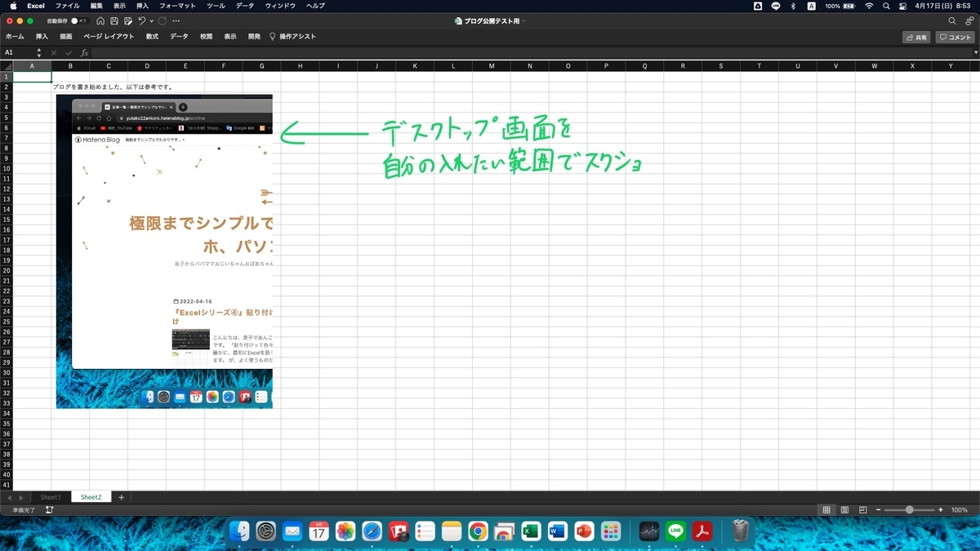The width and height of the screenshot is (980, 551).
Task: Click the Undo icon in the quick access toolbar
Action: pyautogui.click(x=141, y=21)
